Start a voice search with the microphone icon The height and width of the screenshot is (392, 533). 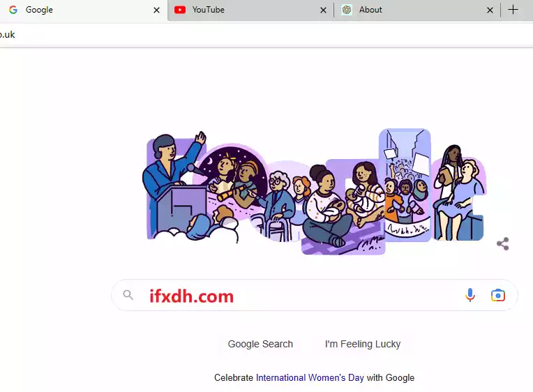470,295
